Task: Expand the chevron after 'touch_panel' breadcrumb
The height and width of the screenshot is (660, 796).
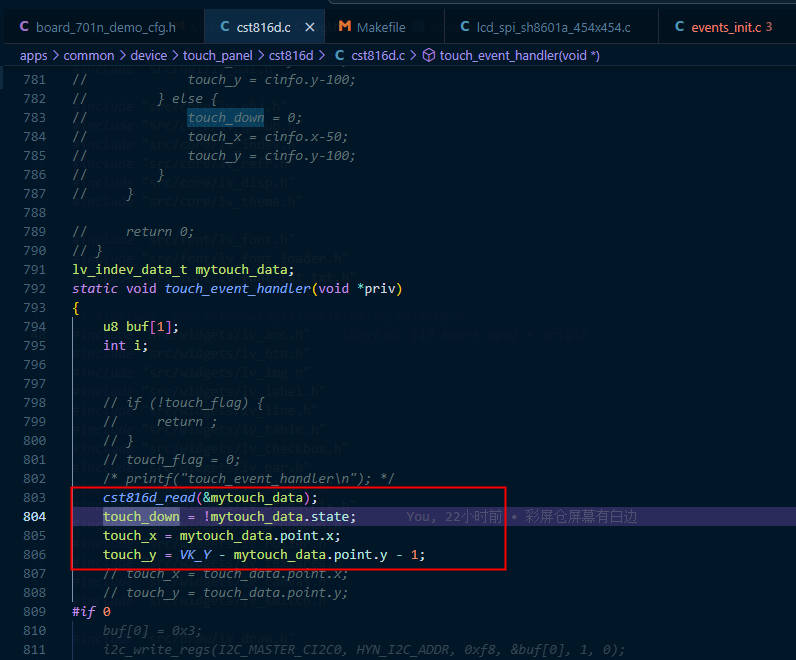Action: pyautogui.click(x=260, y=55)
